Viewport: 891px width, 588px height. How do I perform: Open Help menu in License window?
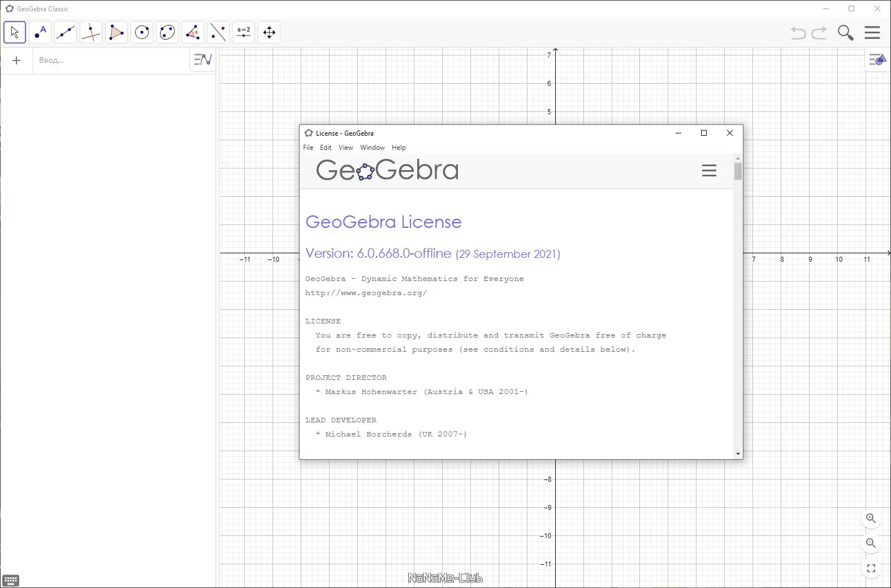tap(399, 148)
